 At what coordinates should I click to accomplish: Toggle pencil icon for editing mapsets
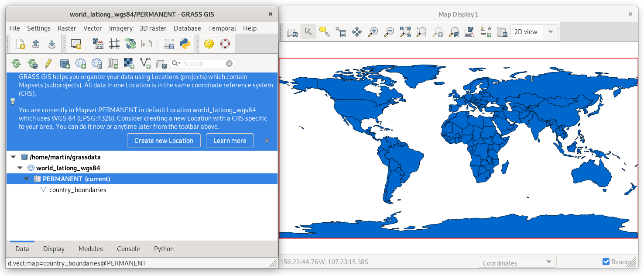(x=48, y=64)
